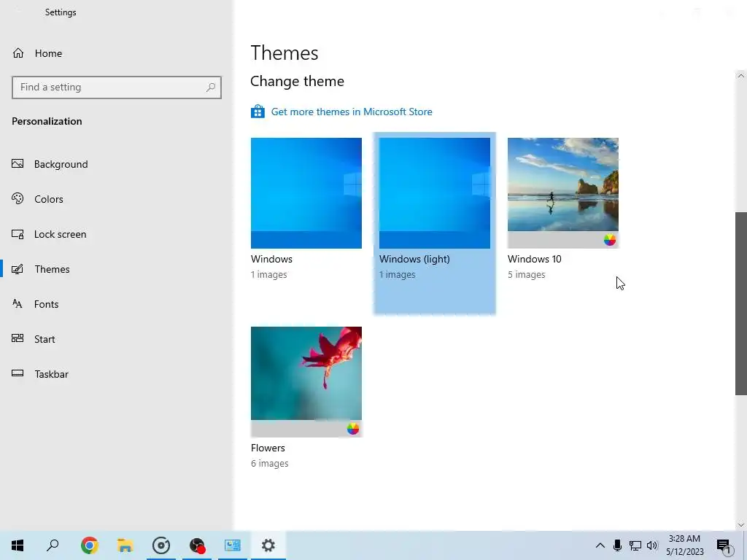Click the color wheel on Flowers theme
This screenshot has height=560, width=747.
point(353,429)
